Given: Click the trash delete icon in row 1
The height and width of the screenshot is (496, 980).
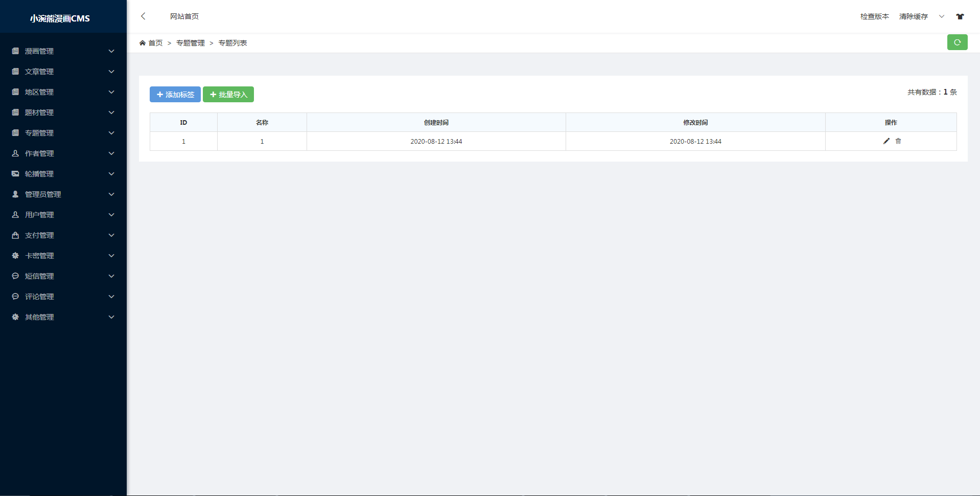Looking at the screenshot, I should pos(898,141).
